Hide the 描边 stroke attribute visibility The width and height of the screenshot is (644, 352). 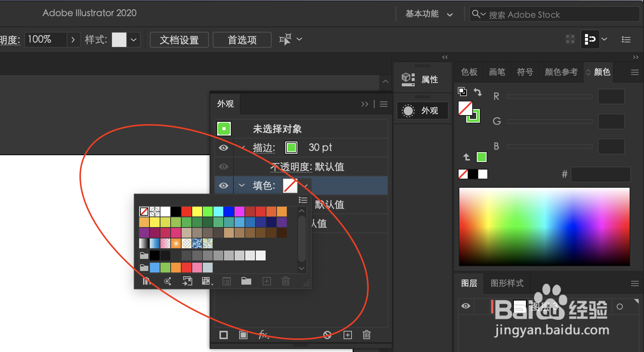(224, 148)
